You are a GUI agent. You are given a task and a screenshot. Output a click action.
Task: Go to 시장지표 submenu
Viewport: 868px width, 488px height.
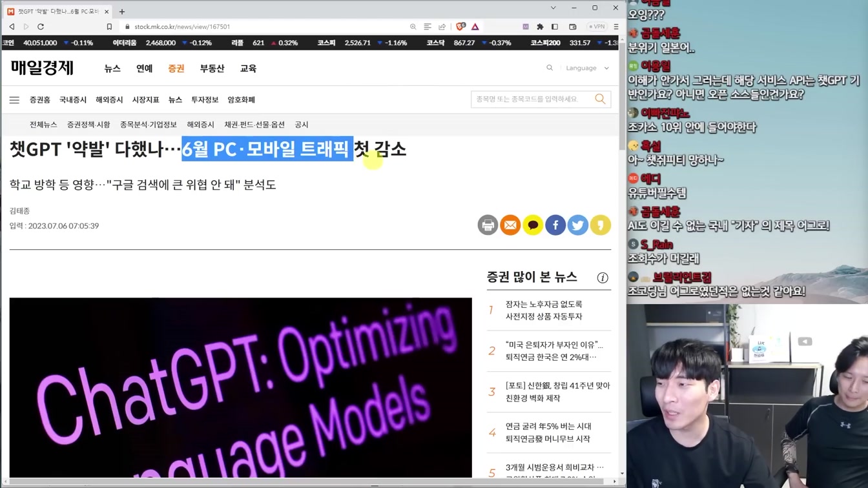146,100
